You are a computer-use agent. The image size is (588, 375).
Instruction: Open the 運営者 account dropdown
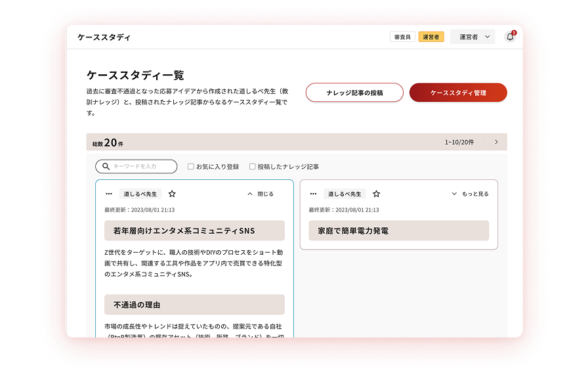tap(472, 37)
